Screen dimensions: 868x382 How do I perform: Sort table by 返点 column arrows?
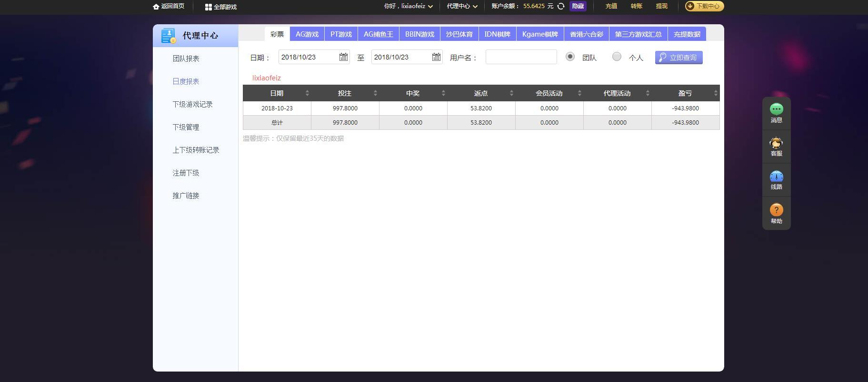(511, 93)
